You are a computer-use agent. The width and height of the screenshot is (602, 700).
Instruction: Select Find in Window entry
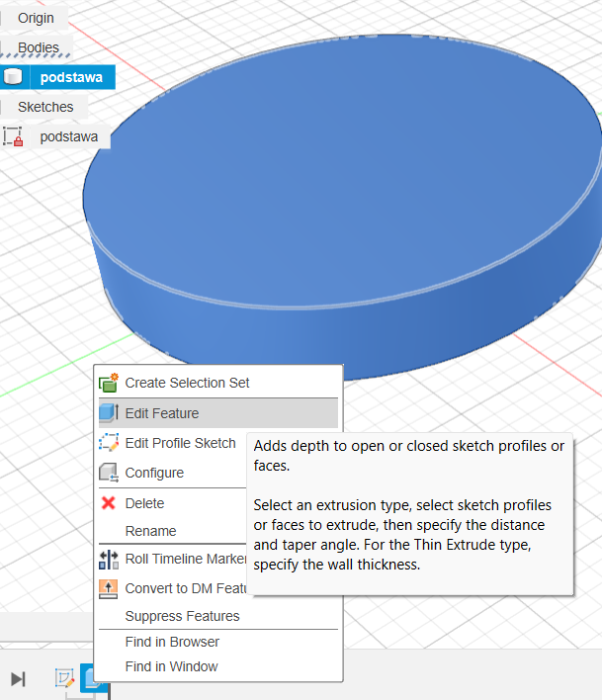[171, 666]
